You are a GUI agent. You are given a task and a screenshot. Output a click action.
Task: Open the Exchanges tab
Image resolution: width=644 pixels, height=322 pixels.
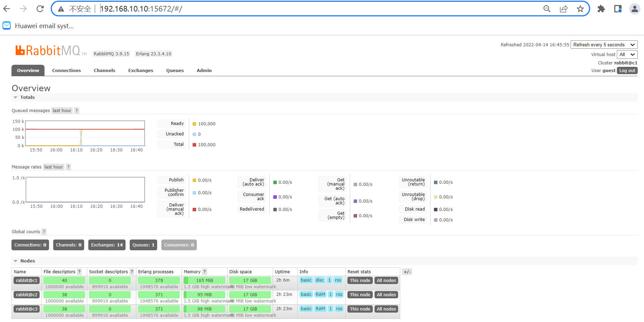(x=141, y=71)
